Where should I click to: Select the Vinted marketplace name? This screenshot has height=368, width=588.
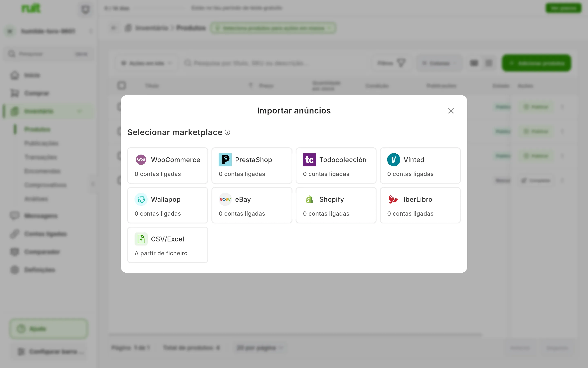[x=414, y=160]
